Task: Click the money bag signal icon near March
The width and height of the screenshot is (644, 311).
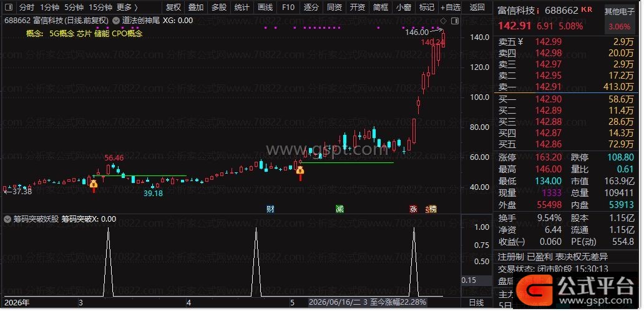Action: click(94, 184)
